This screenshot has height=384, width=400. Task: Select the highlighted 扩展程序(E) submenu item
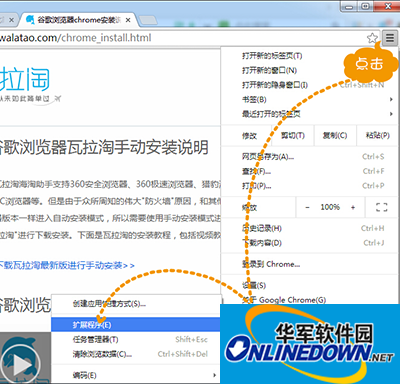(x=136, y=325)
